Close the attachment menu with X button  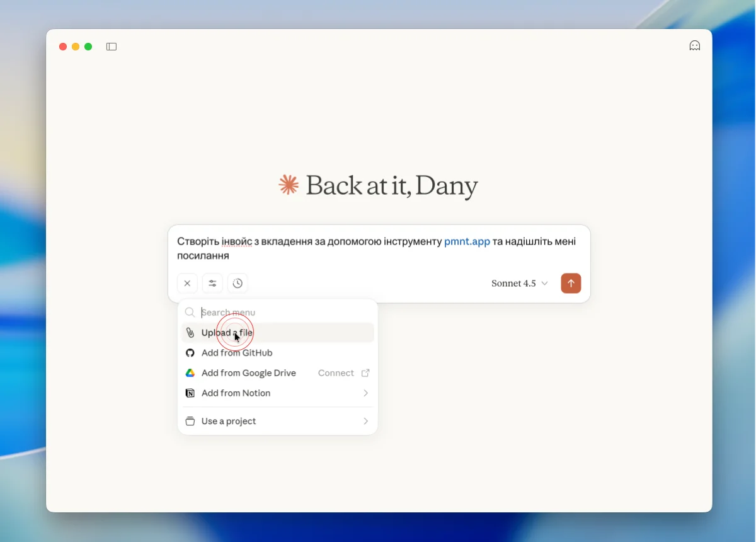[x=187, y=284]
